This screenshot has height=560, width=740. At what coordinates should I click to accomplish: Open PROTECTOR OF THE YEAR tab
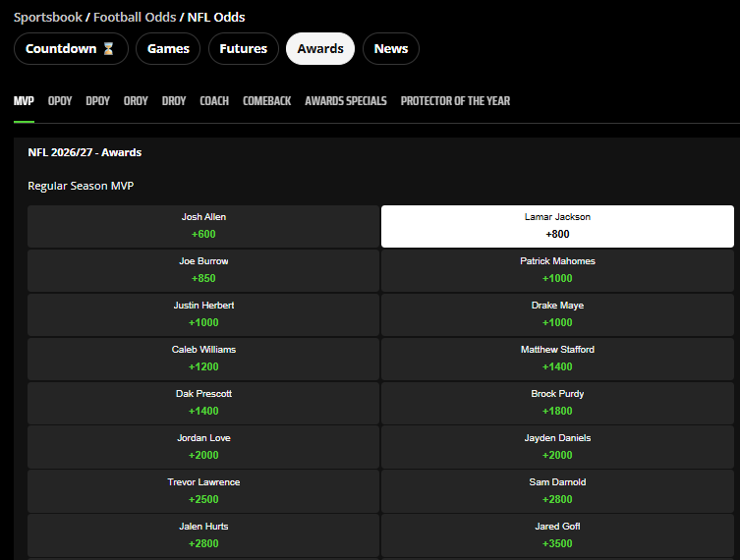tap(455, 101)
